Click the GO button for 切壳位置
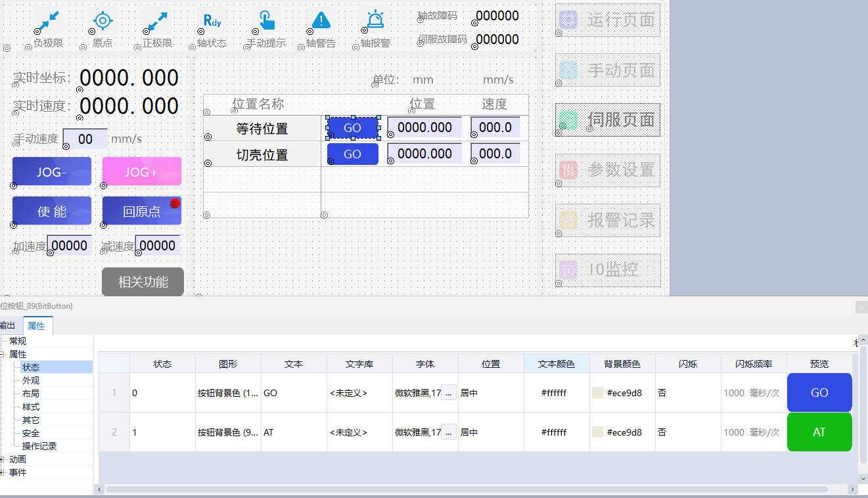Screen dimensions: 868x498 point(352,154)
